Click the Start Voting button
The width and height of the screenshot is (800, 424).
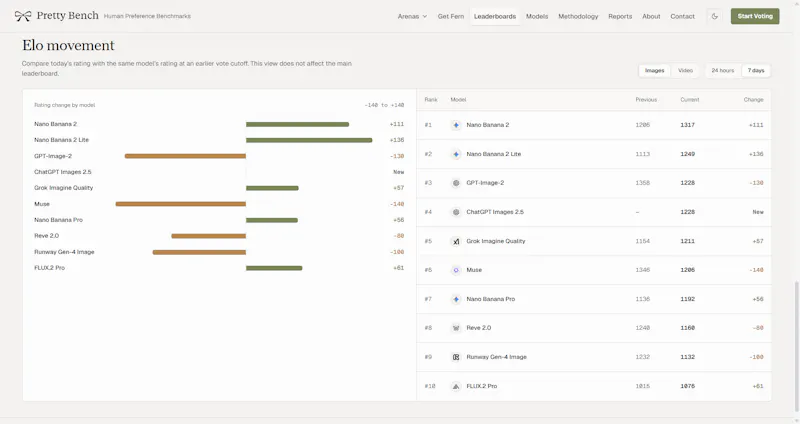coord(755,16)
